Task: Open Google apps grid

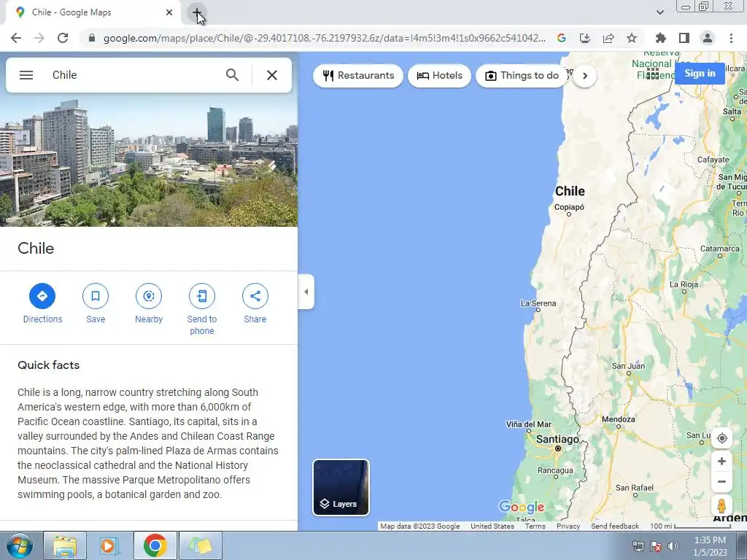Action: pos(653,74)
